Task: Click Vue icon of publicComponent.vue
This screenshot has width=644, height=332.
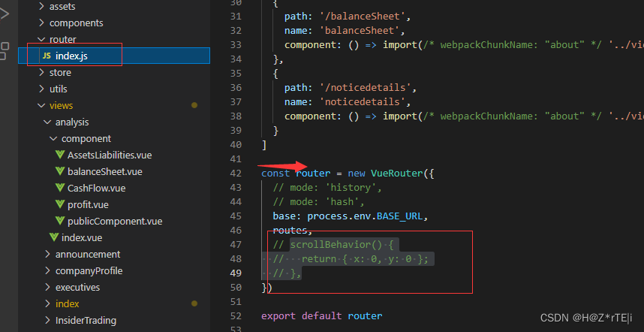Action: pos(60,221)
